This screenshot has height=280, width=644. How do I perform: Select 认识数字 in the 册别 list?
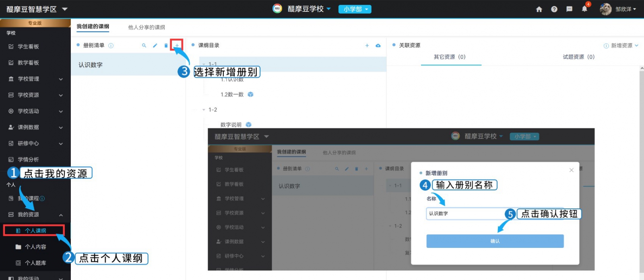pos(91,65)
